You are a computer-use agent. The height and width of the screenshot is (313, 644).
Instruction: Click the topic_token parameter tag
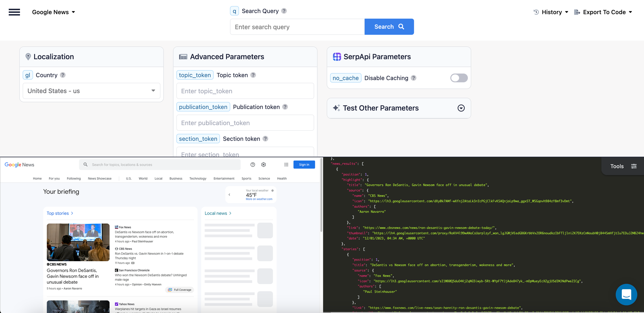point(195,75)
